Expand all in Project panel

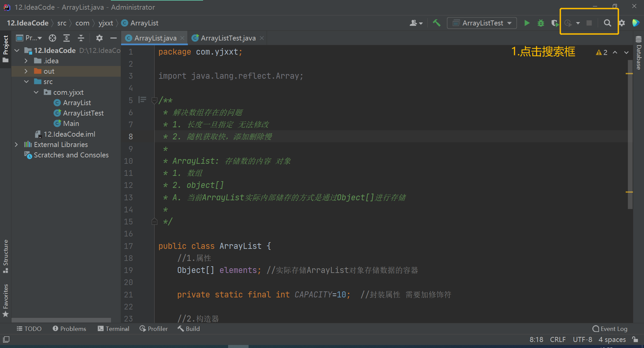(67, 38)
